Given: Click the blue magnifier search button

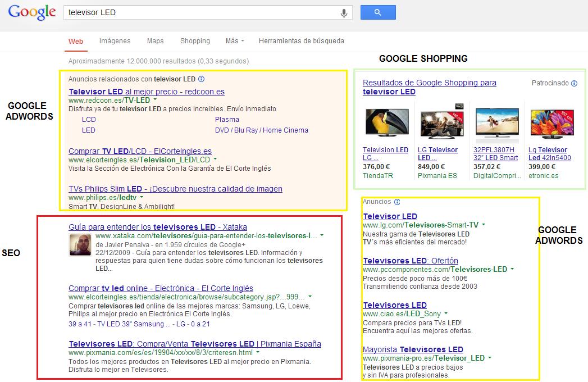Looking at the screenshot, I should pyautogui.click(x=378, y=12).
